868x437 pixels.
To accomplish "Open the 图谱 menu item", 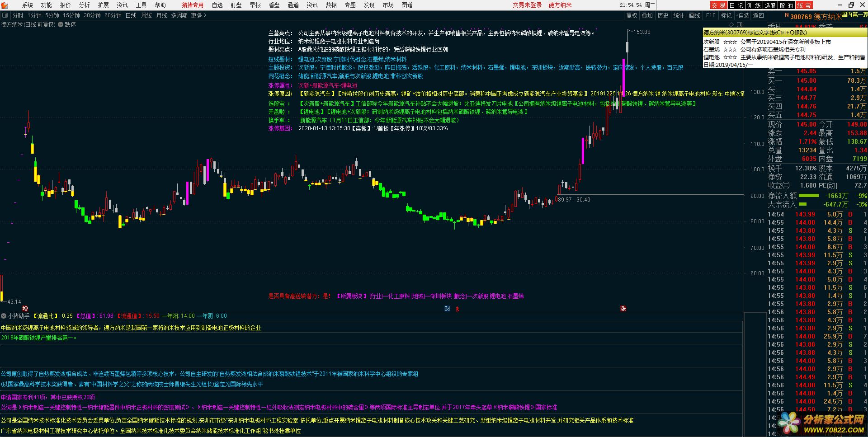I will [407, 5].
